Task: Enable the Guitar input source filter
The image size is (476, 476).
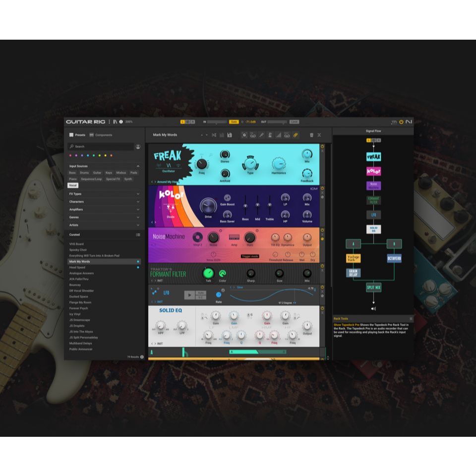Action: [97, 172]
